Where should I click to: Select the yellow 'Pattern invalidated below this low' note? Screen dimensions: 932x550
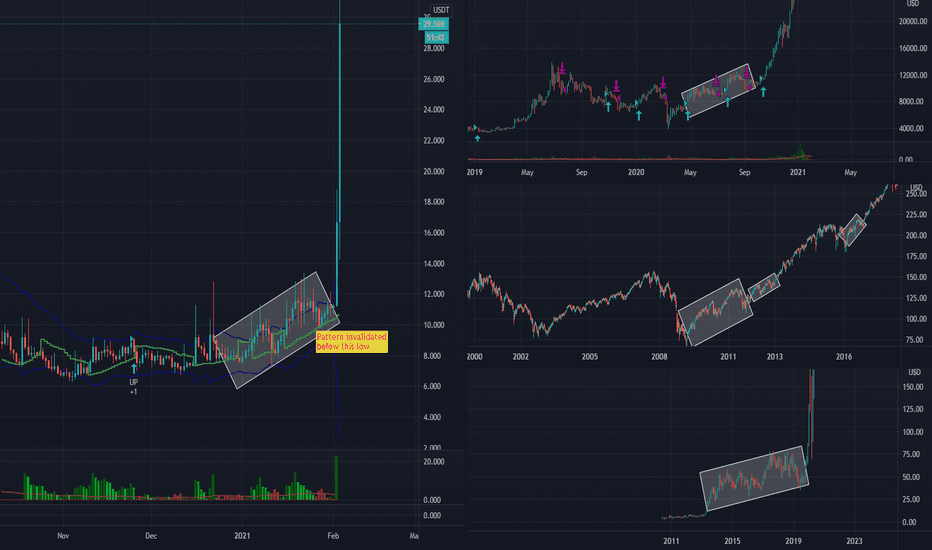click(351, 342)
